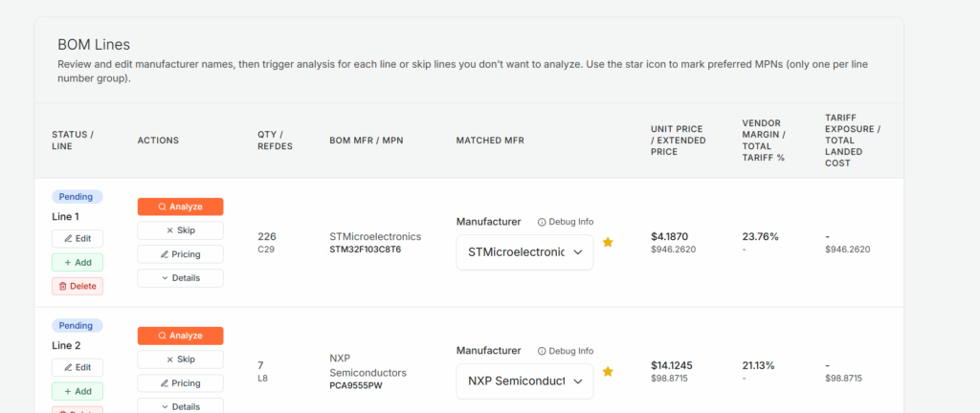Add a new line under Line 2
980x413 pixels.
[77, 391]
